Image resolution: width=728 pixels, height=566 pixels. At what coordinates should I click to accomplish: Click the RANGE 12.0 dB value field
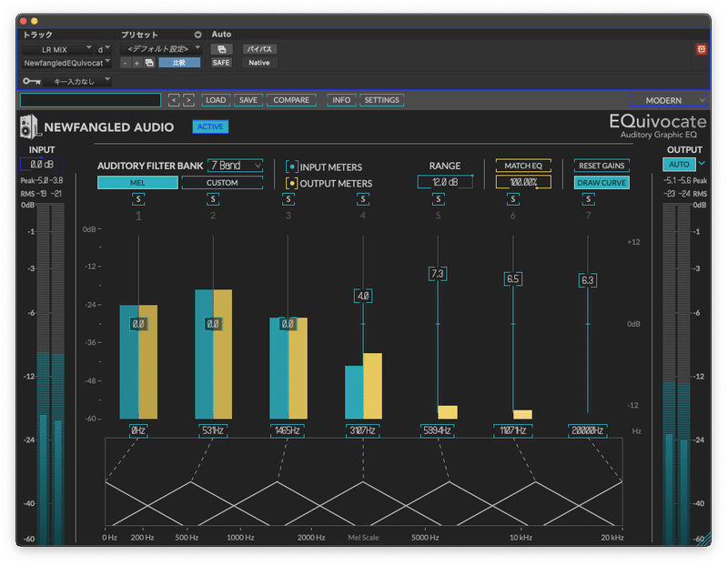pos(445,182)
